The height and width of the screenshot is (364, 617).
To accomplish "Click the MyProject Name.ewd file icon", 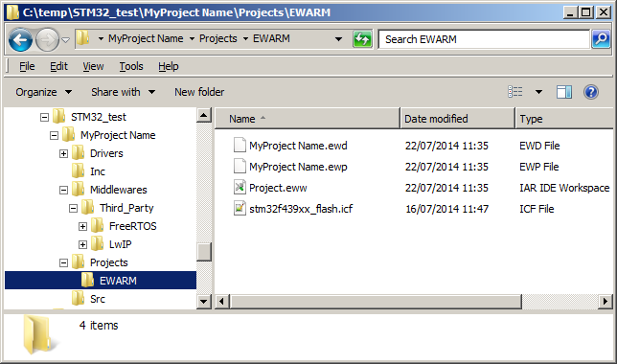I will (x=240, y=146).
